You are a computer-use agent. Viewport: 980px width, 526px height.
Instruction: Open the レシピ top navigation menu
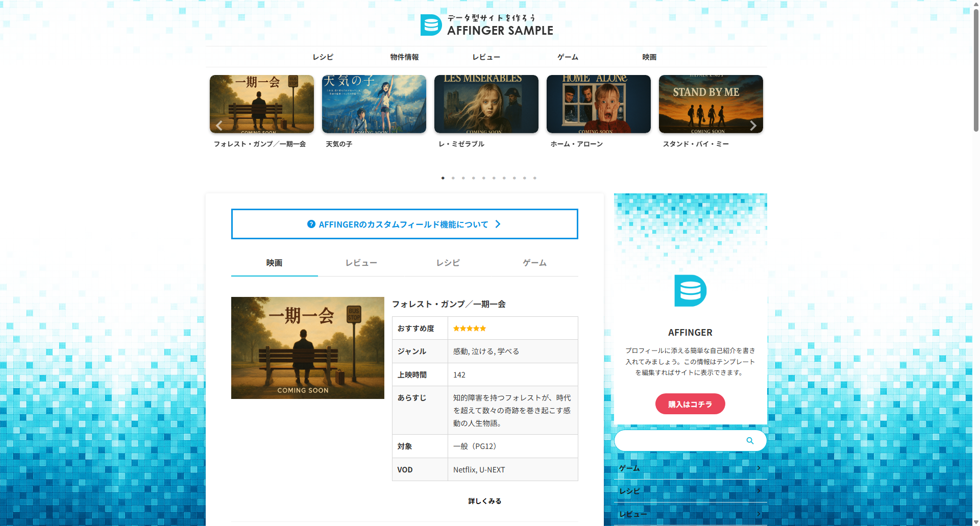[x=323, y=57]
